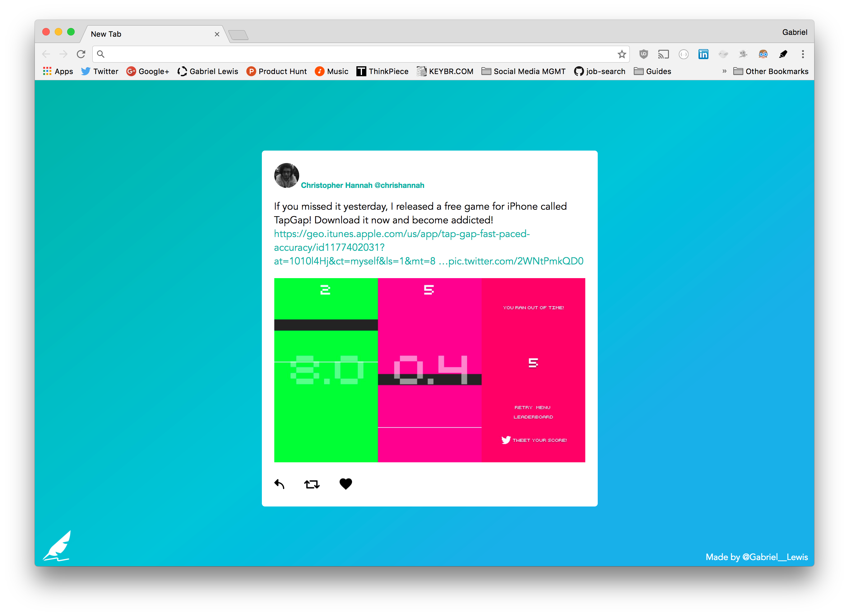Click the retweet icon on tweet

coord(311,484)
